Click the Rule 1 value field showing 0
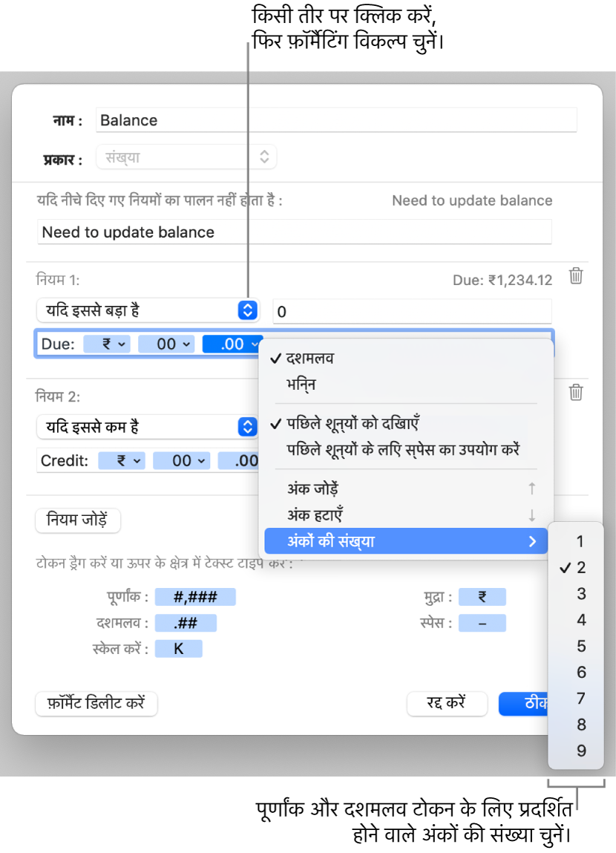The image size is (616, 853). [412, 311]
